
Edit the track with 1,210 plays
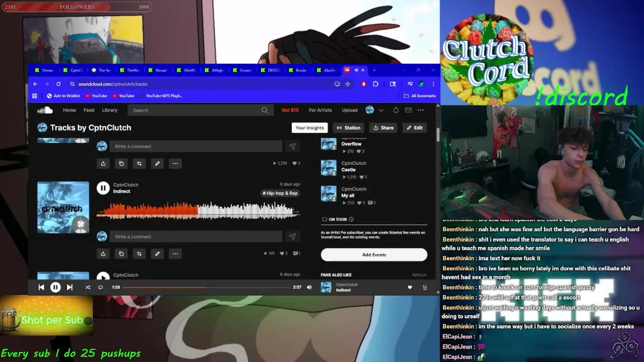(x=157, y=163)
